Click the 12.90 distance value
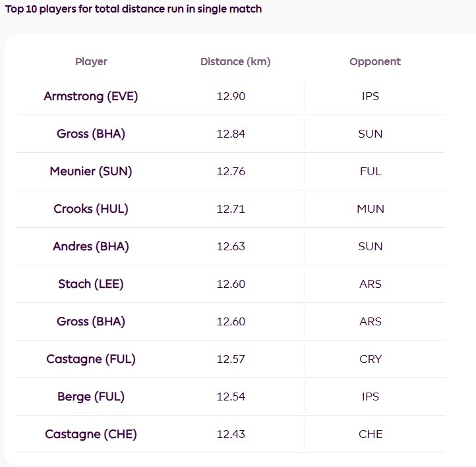 [231, 96]
